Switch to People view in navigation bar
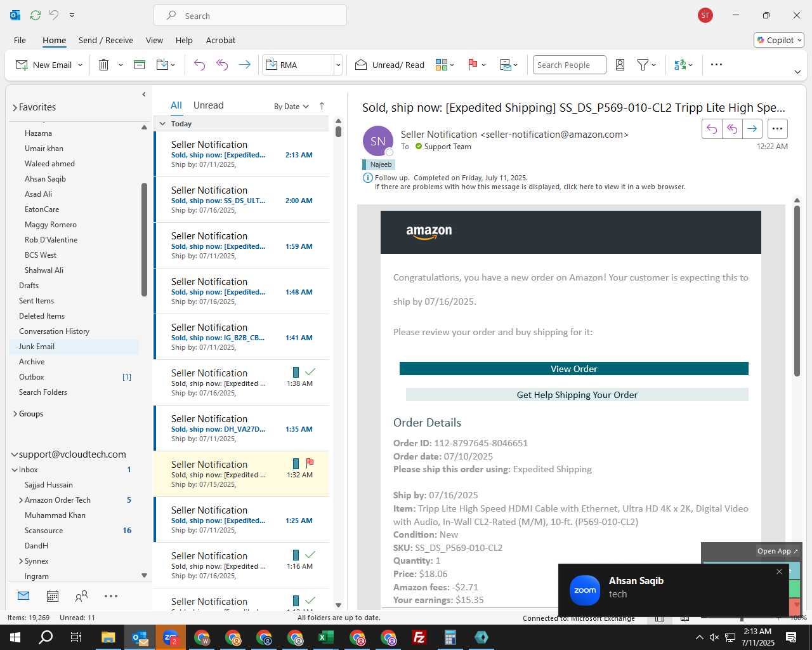Image resolution: width=812 pixels, height=650 pixels. tap(81, 596)
